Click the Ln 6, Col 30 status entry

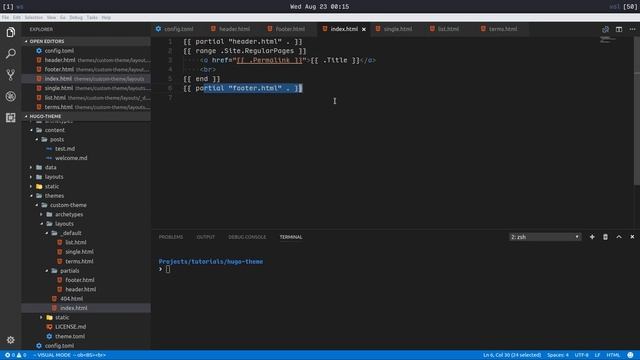(512, 355)
